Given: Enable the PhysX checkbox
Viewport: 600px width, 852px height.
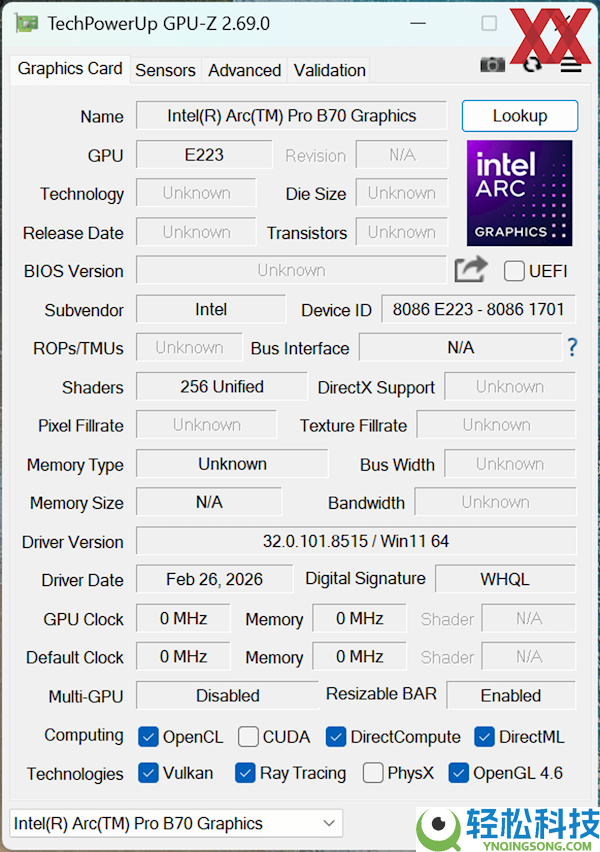Looking at the screenshot, I should click(372, 773).
